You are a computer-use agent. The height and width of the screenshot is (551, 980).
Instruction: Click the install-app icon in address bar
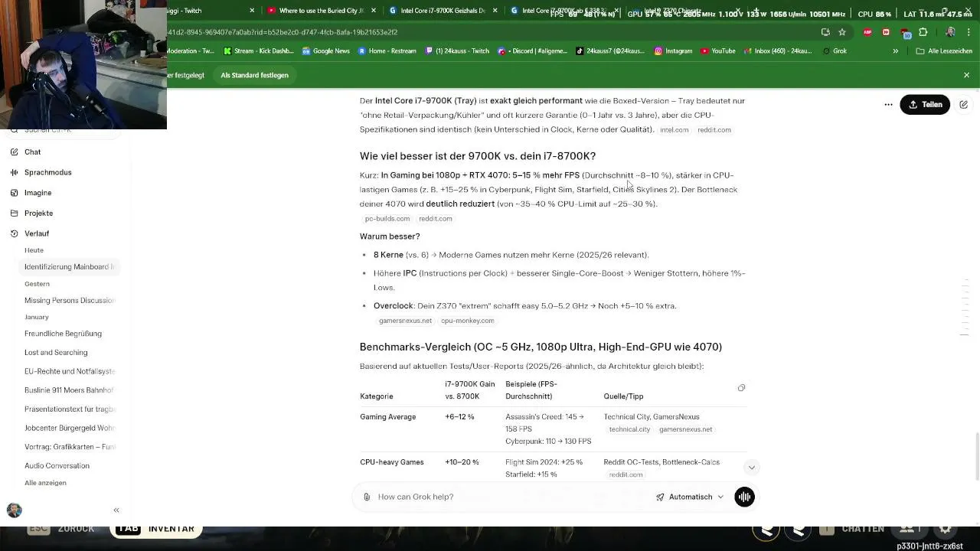pos(825,32)
